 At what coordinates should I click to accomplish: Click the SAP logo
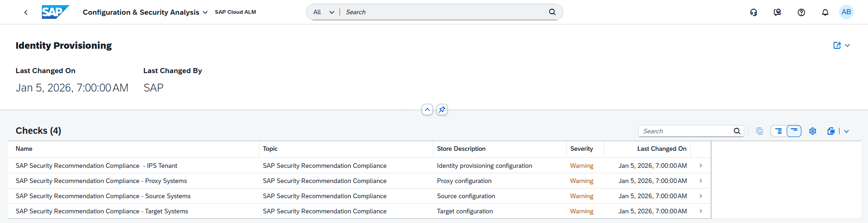(55, 12)
